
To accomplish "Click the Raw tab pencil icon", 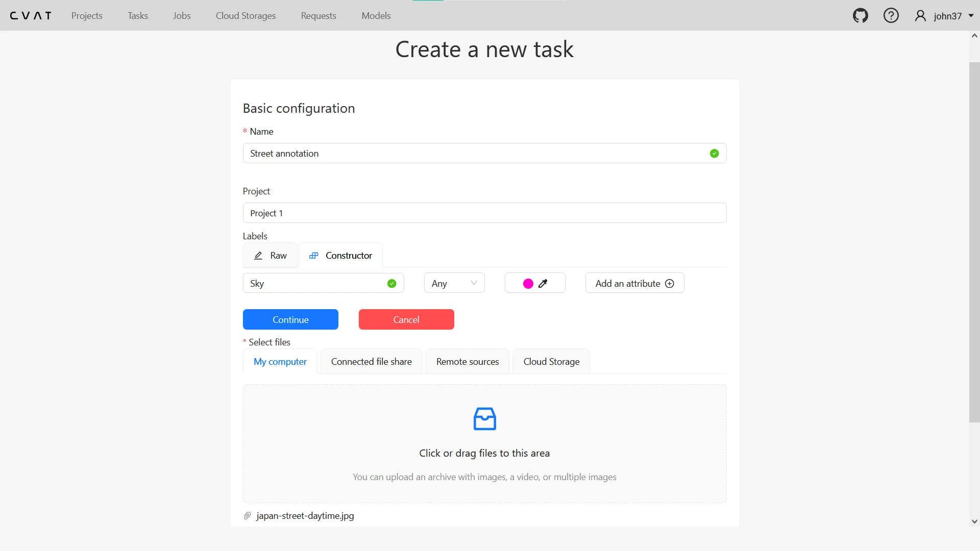I will (258, 256).
